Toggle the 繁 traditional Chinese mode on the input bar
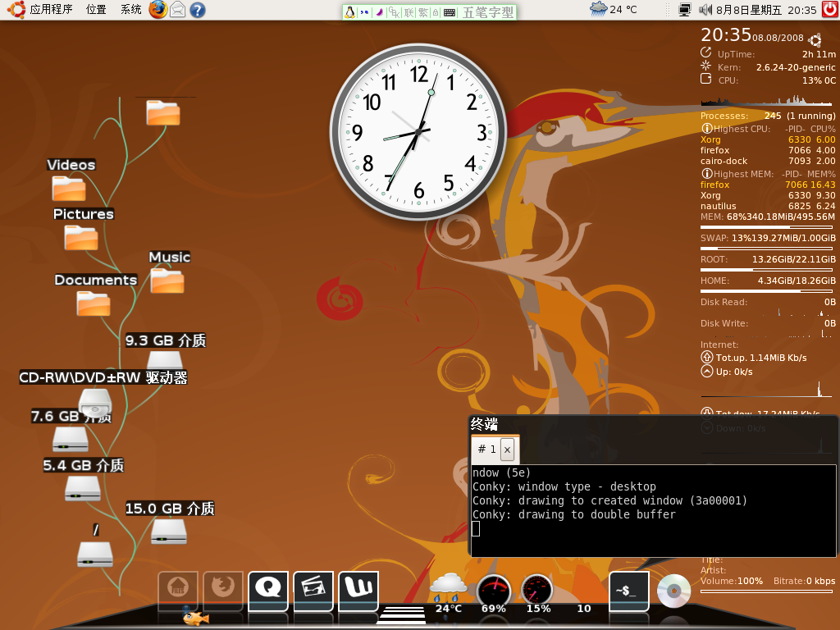This screenshot has height=630, width=840. [x=423, y=13]
